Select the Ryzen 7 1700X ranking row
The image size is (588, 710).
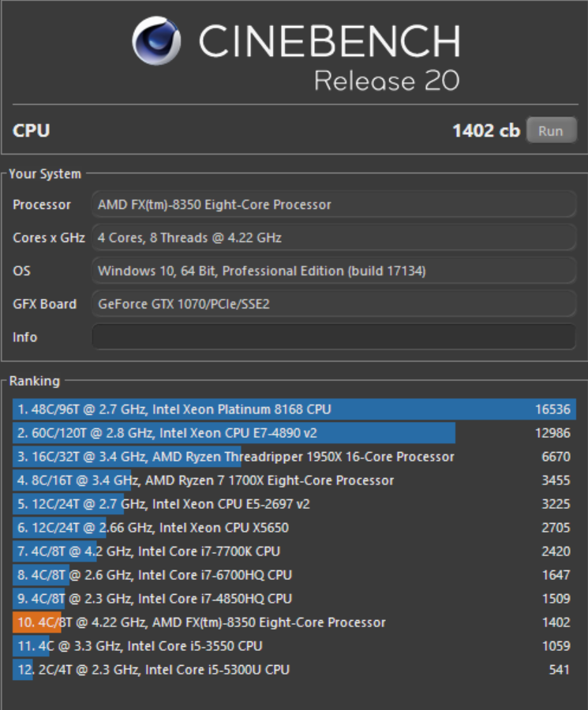click(x=294, y=480)
